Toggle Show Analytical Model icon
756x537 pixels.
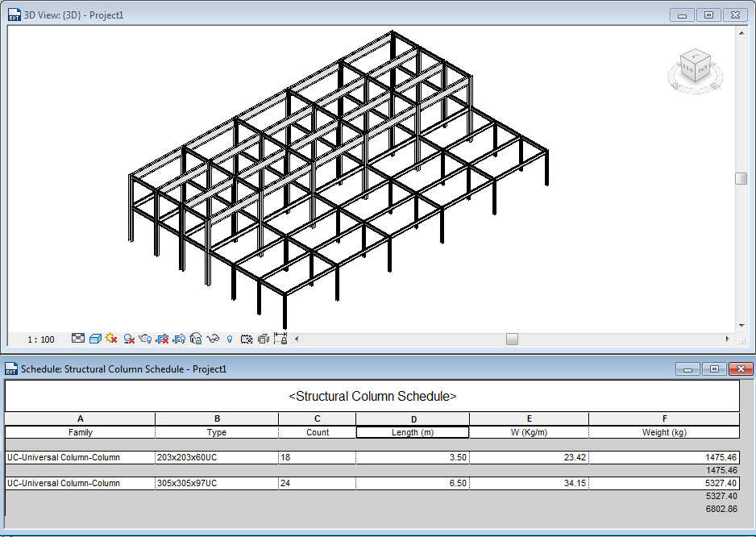264,339
